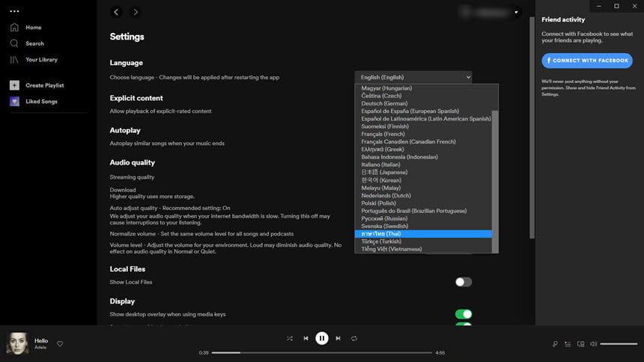Pause the current song
Viewport: 644px width, 362px height.
pyautogui.click(x=321, y=339)
